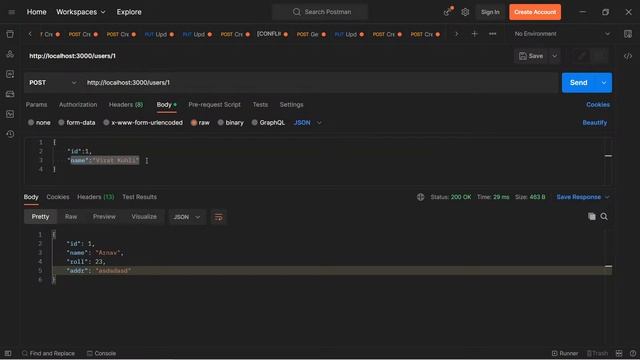Image resolution: width=640 pixels, height=360 pixels.
Task: Click the Sign In button
Action: [490, 12]
